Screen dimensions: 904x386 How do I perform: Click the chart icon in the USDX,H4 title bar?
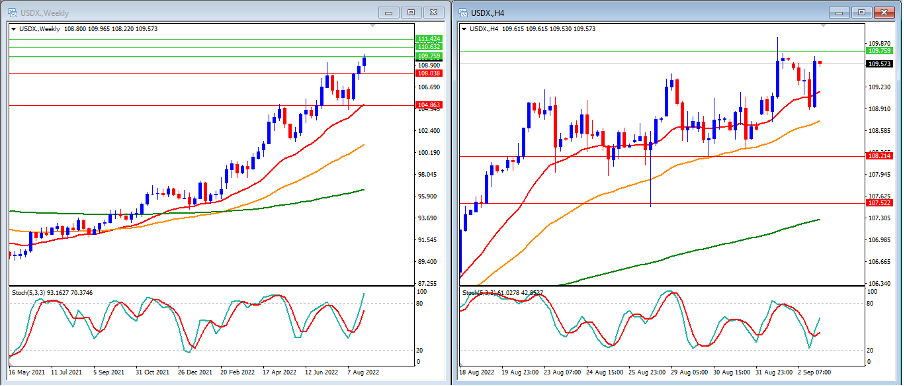(463, 12)
